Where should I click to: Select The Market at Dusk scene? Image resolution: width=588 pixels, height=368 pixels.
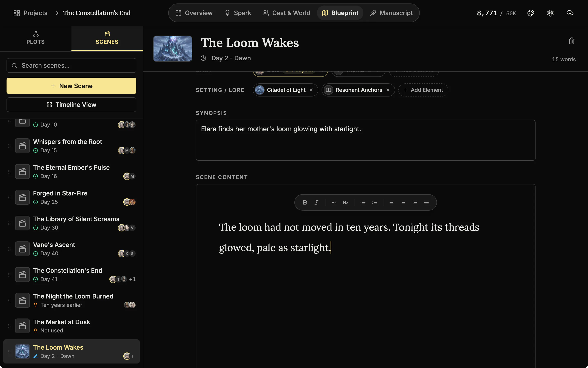click(x=71, y=326)
